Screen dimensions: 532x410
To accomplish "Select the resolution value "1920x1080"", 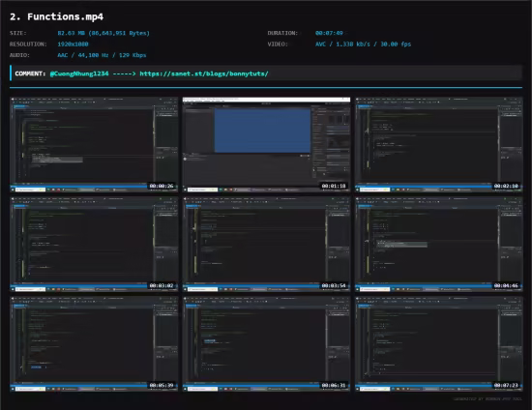I will click(x=73, y=44).
